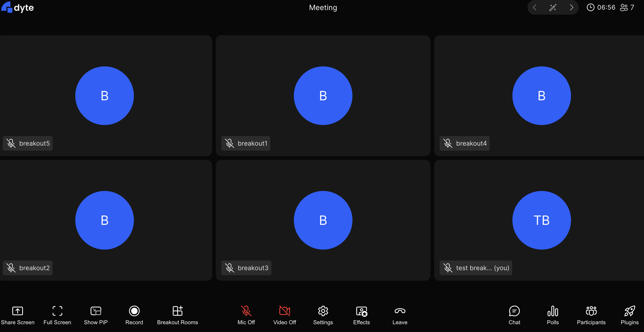Open the Participants list

pos(591,311)
